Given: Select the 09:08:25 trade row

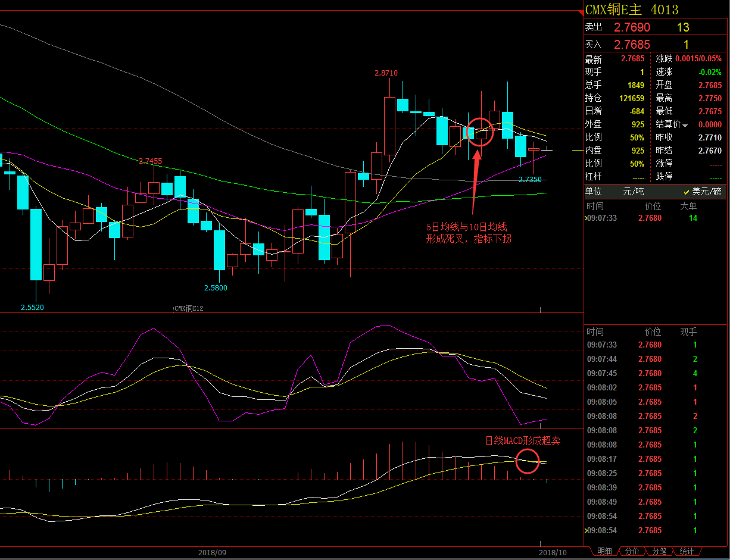Looking at the screenshot, I should (656, 473).
